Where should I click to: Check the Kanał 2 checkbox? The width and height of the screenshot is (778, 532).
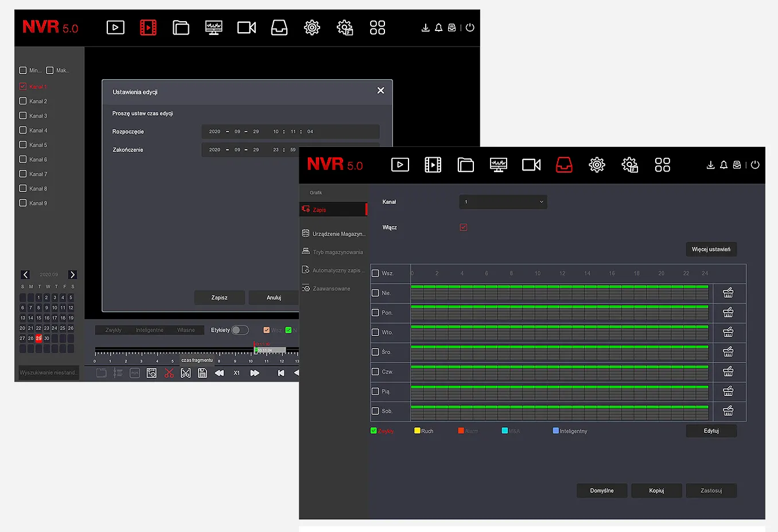[23, 101]
